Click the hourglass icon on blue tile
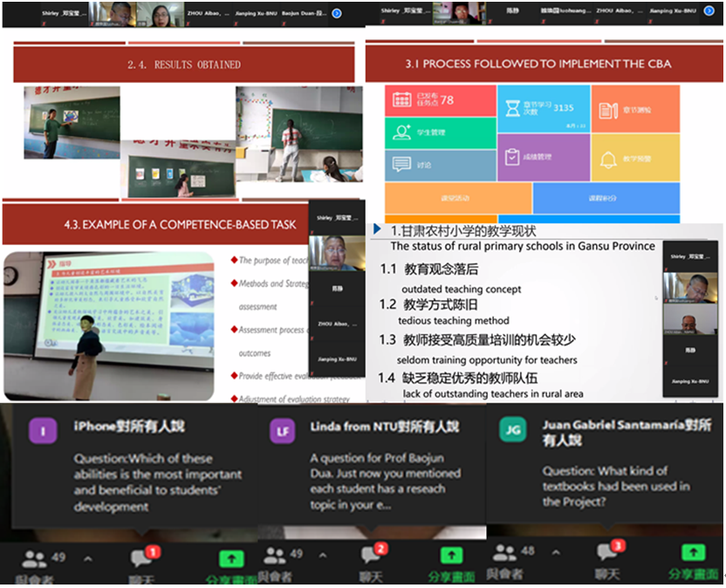This screenshot has height=588, width=726. 511,107
